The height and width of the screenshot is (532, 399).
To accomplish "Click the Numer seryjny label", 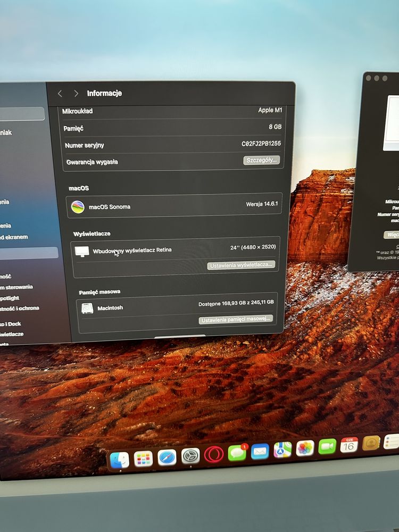I will tap(85, 145).
